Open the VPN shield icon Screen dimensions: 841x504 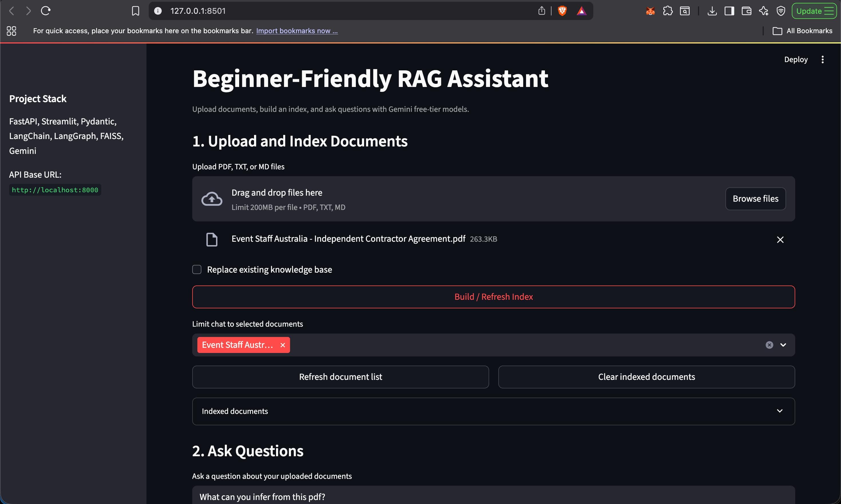(x=781, y=11)
